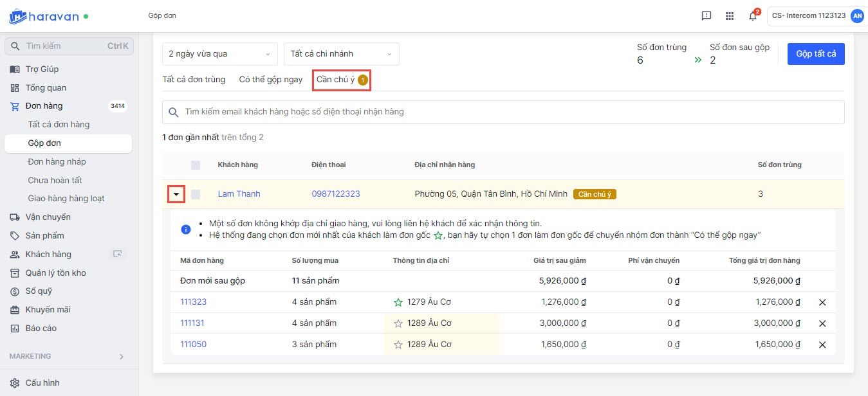Click 'Địa chỉ nhận hàng' column header
Image resolution: width=868 pixels, height=396 pixels.
pos(445,165)
